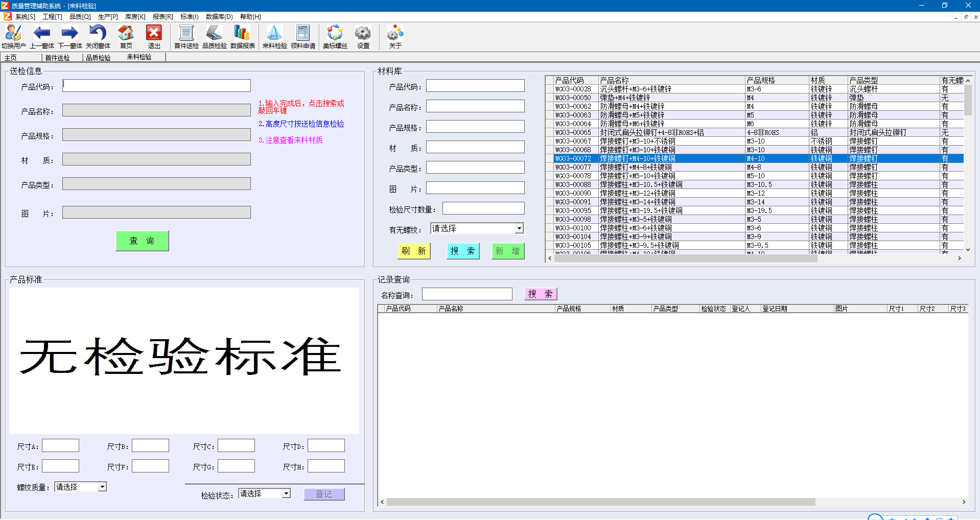Click the 关闭窗体 close form icon
980x520 pixels.
coord(98,37)
